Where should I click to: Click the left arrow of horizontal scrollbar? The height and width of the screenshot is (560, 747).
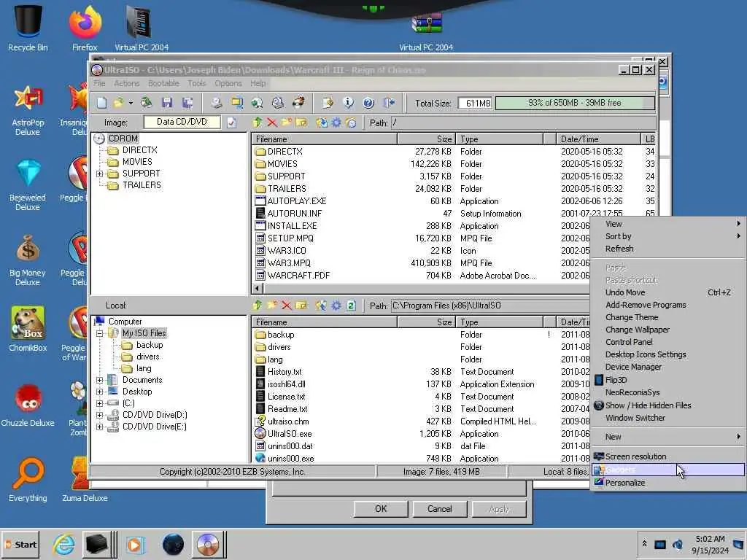click(x=257, y=288)
